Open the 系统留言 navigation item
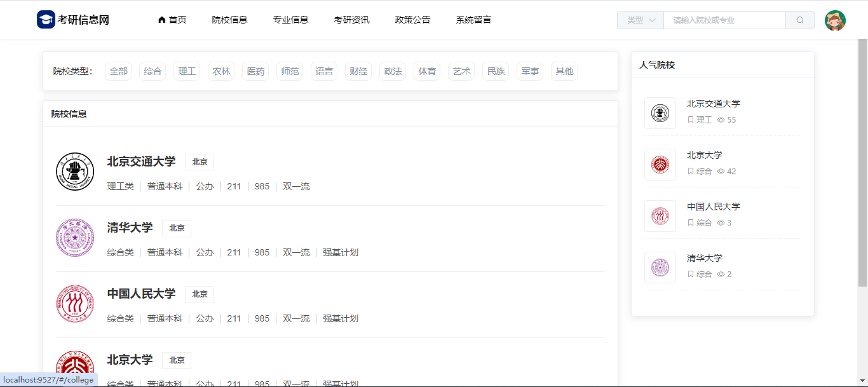 click(473, 20)
